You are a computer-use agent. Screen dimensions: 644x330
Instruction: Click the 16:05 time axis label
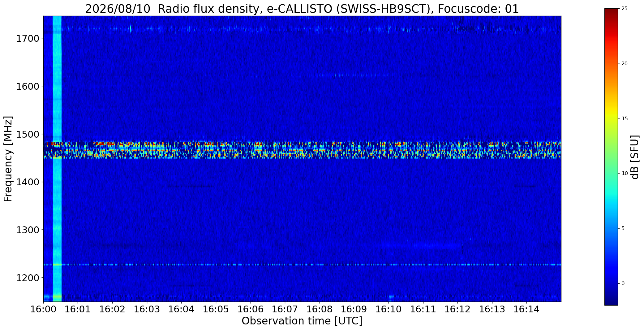tap(216, 309)
